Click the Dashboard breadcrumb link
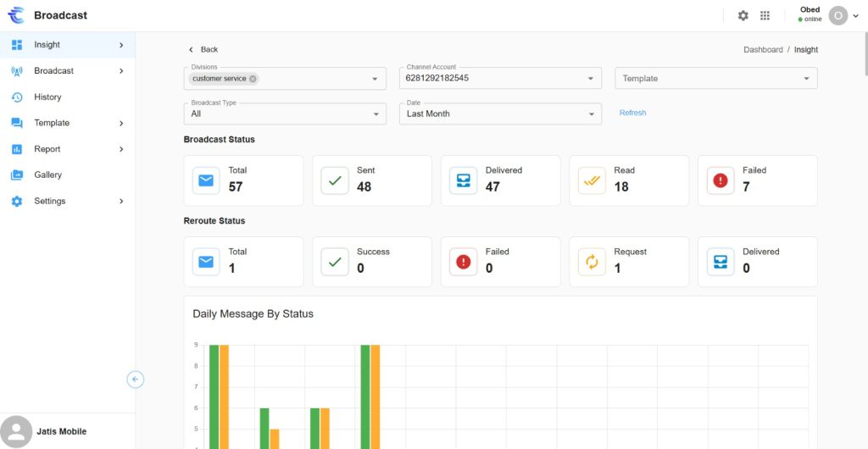 pyautogui.click(x=763, y=49)
